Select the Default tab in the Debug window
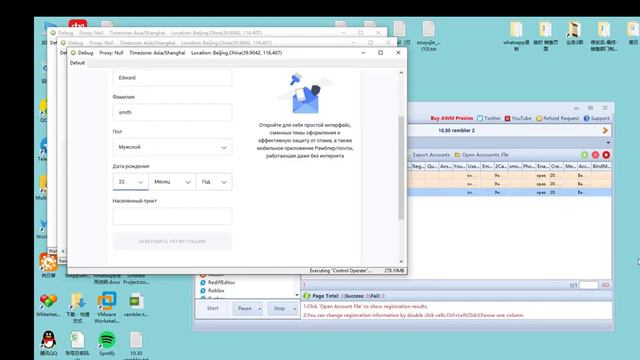640x360 pixels. point(77,63)
